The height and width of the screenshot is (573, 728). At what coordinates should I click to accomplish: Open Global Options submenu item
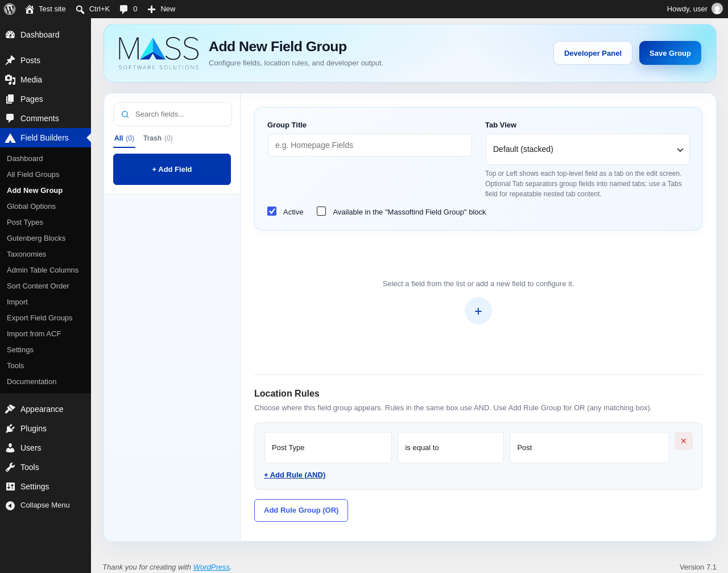click(31, 207)
